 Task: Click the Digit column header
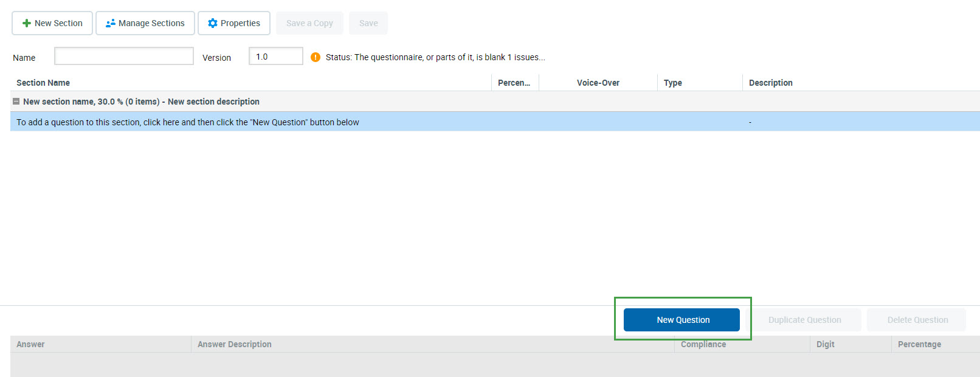[x=825, y=344]
